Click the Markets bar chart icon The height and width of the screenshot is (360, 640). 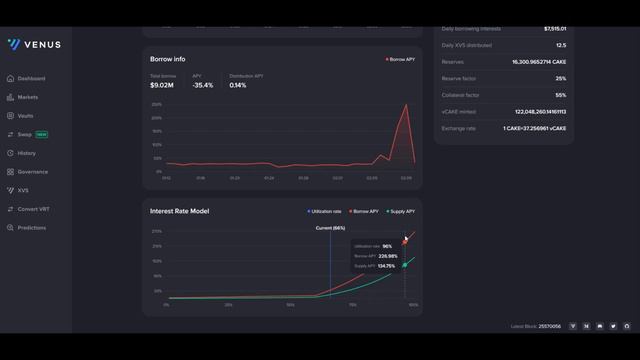(10, 97)
